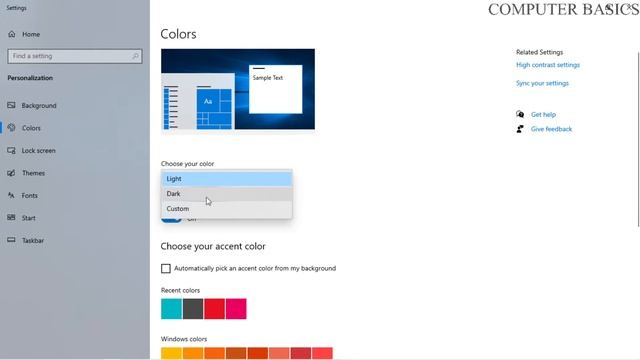Pick yellow gold Windows color
This screenshot has width=640, height=360.
point(171,353)
